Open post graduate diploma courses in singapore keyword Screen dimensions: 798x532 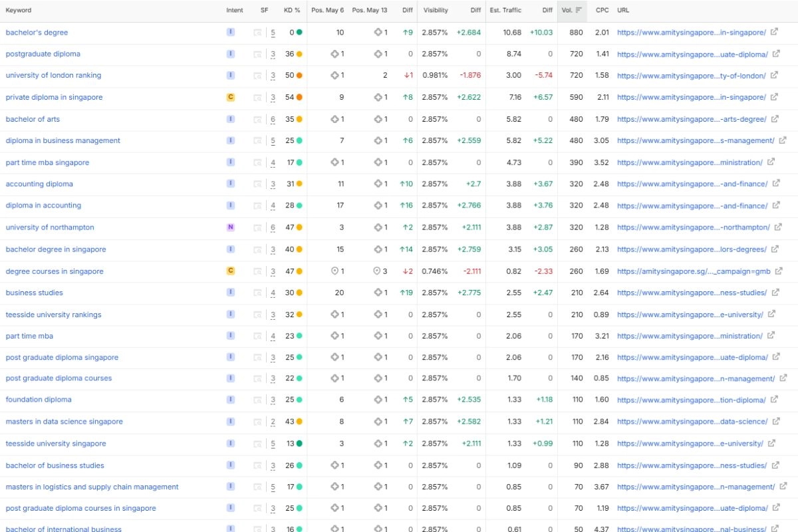80,508
